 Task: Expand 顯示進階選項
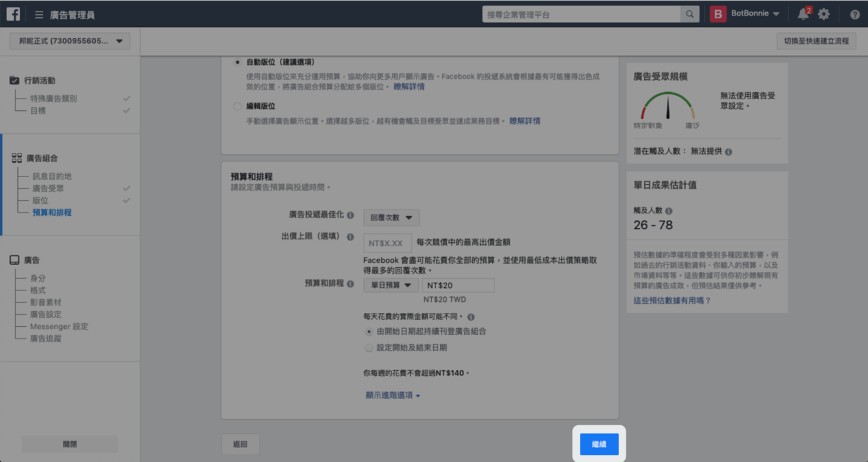(x=393, y=395)
